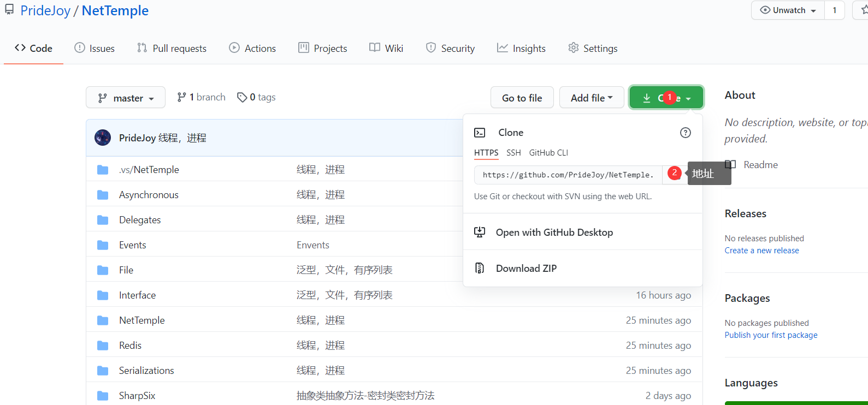
Task: Select the SSH clone tab
Action: [513, 153]
